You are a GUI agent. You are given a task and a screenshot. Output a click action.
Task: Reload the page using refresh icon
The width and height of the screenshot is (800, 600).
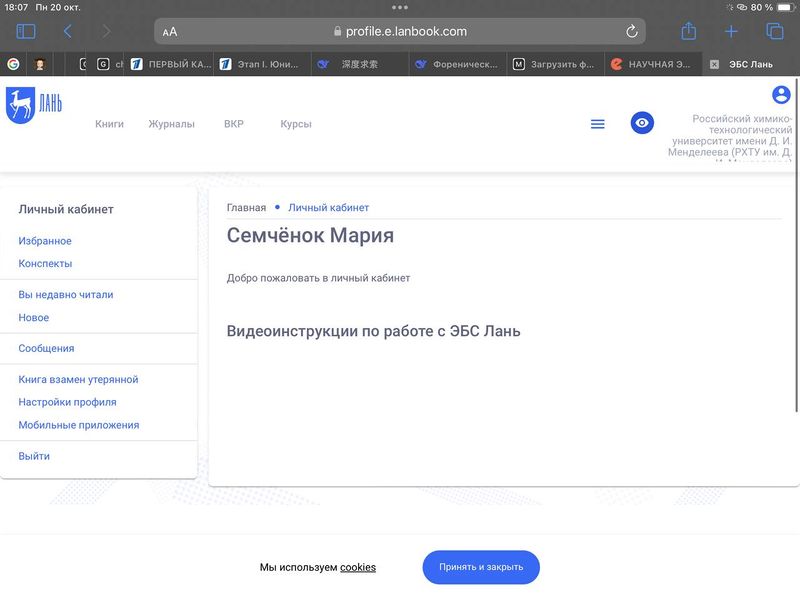[632, 32]
